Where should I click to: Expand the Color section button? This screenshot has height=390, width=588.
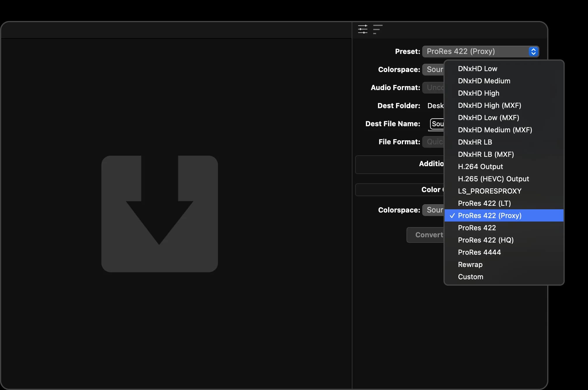[x=400, y=190]
